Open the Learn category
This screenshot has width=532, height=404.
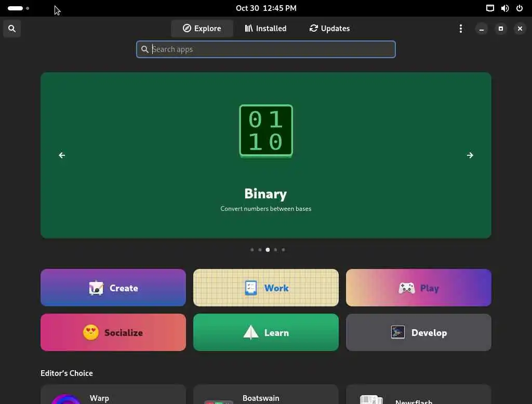265,332
